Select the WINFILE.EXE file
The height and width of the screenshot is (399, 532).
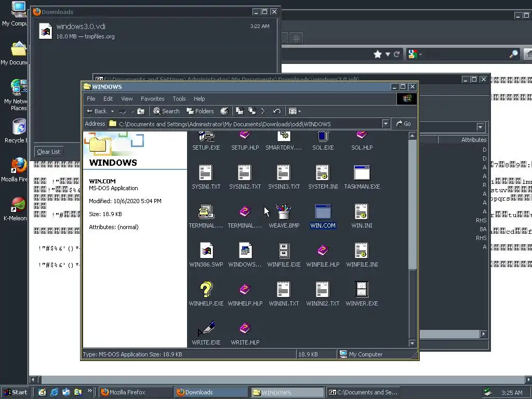[284, 255]
